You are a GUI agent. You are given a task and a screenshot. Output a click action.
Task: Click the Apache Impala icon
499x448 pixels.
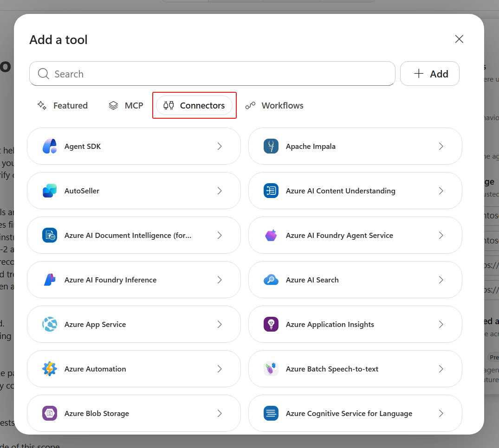(271, 146)
